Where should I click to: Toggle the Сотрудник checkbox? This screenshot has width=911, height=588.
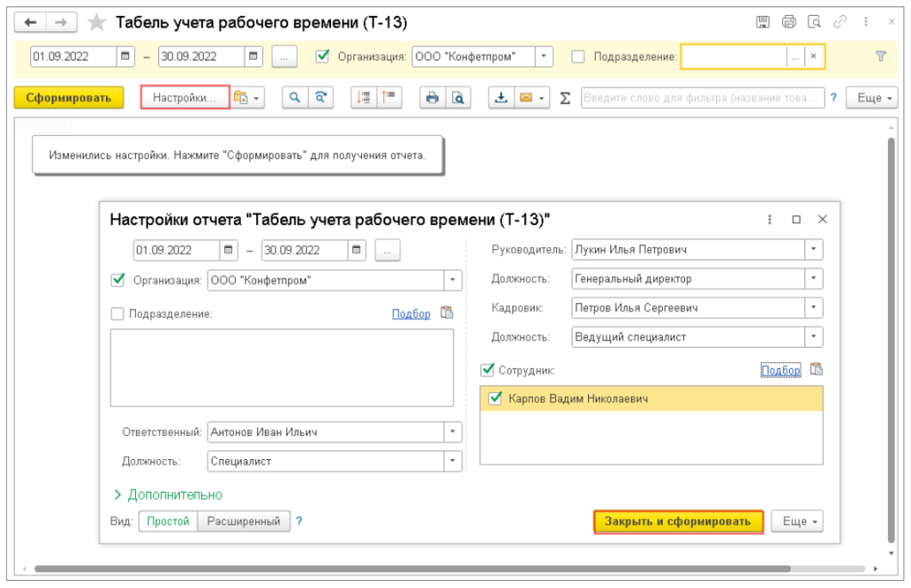click(x=488, y=369)
